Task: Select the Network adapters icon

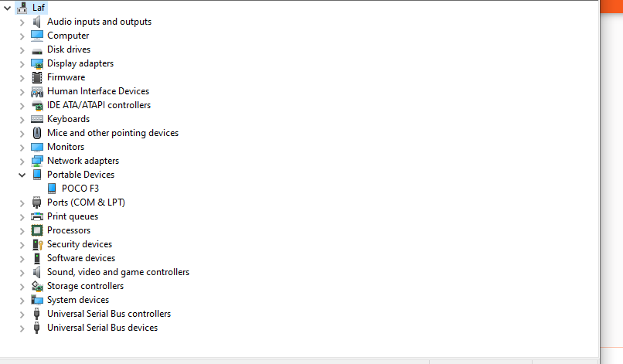Action: point(37,161)
